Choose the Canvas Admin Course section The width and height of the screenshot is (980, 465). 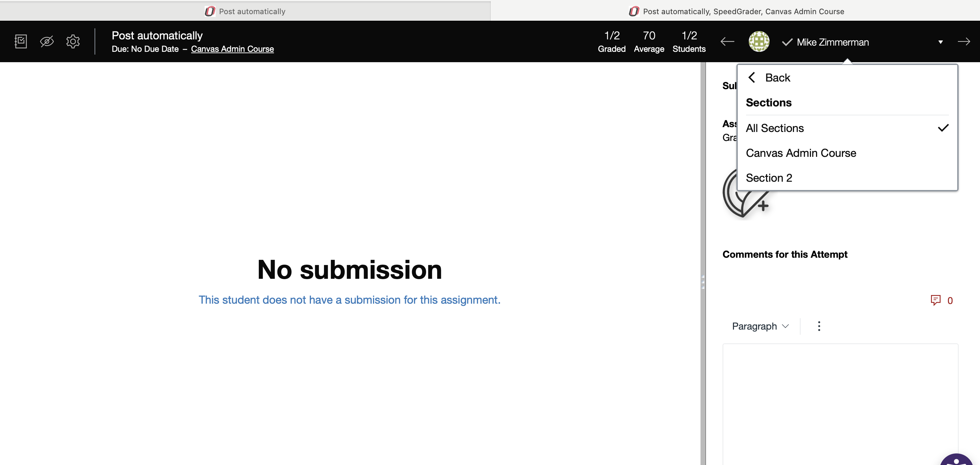point(801,153)
